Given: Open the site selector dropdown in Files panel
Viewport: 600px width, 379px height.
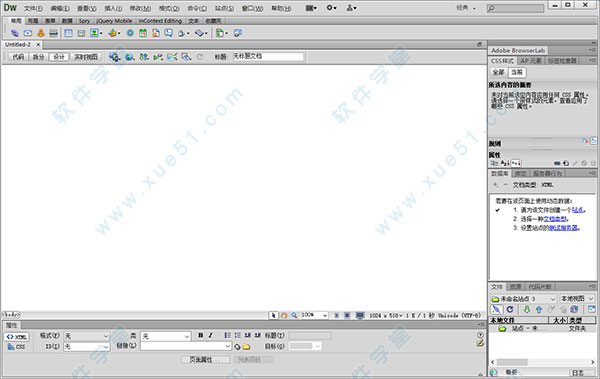Looking at the screenshot, I should pos(523,299).
